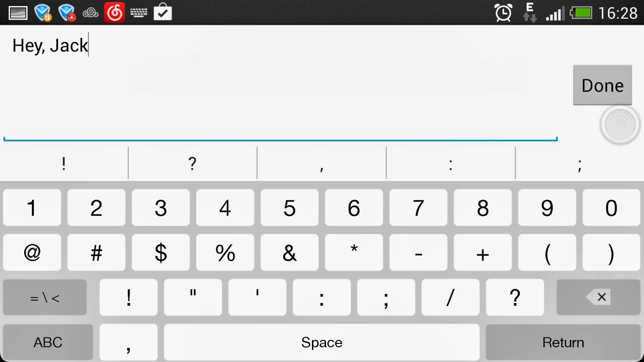Image resolution: width=644 pixels, height=362 pixels.
Task: Tap the Return key
Action: tap(563, 342)
